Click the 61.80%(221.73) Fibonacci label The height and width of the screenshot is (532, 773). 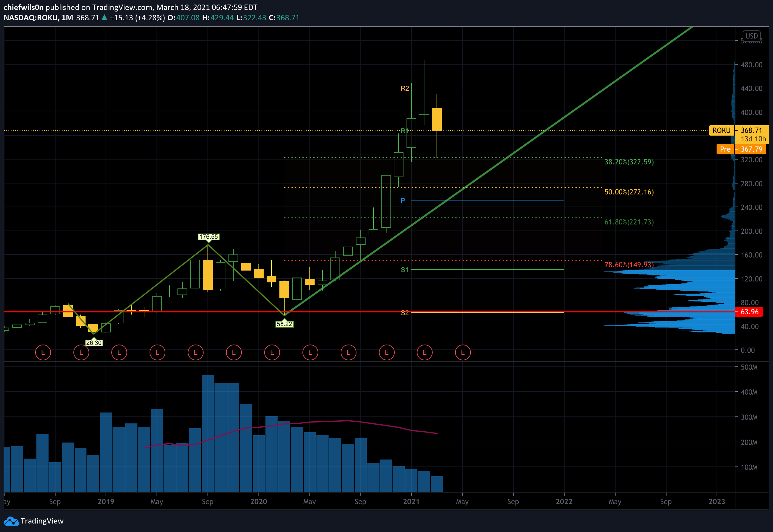click(x=629, y=222)
